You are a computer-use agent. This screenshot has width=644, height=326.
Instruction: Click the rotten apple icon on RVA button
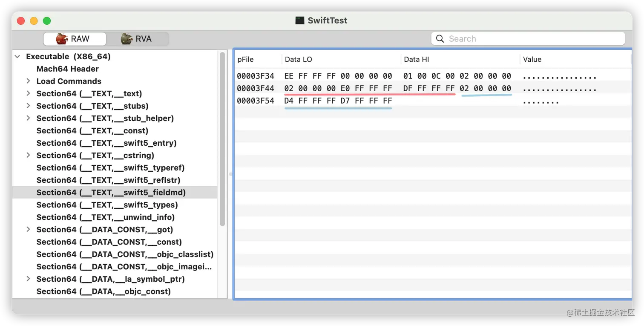pyautogui.click(x=126, y=39)
